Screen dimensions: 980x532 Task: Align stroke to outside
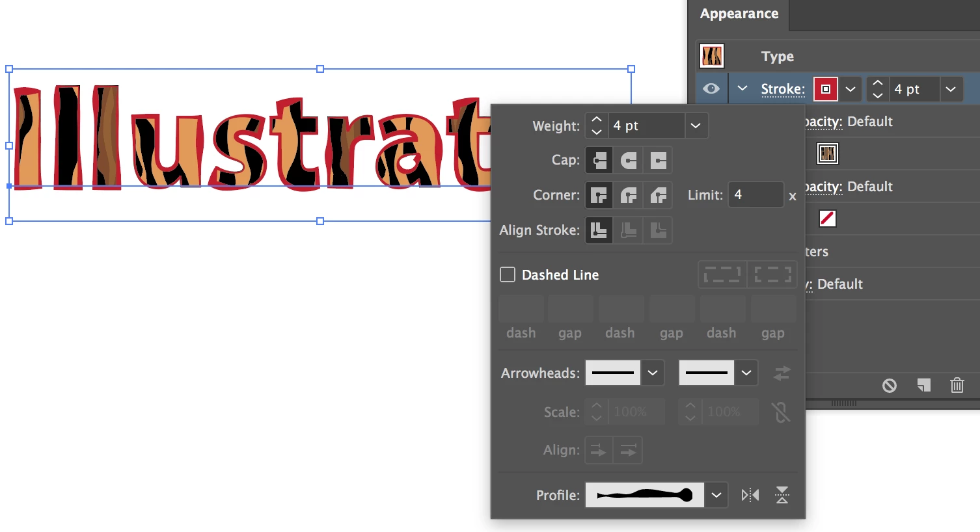point(658,230)
